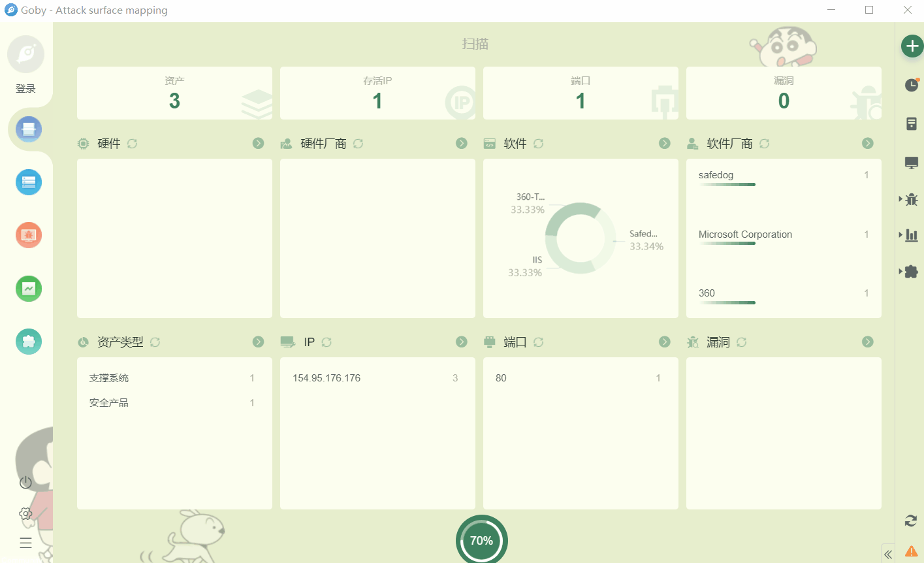The height and width of the screenshot is (563, 924).
Task: Open the green report chart sidebar icon
Action: 29,288
